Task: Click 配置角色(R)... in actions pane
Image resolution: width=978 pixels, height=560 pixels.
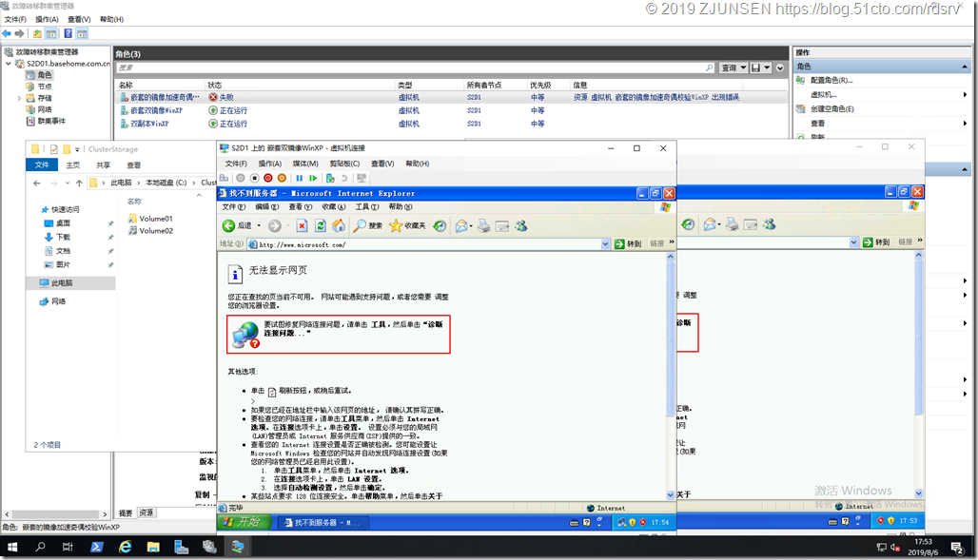Action: (831, 81)
